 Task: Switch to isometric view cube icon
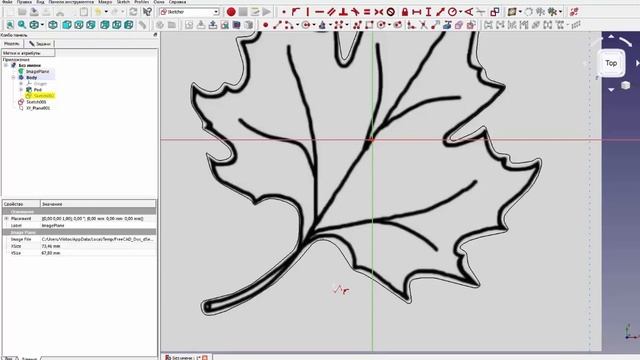[53, 25]
